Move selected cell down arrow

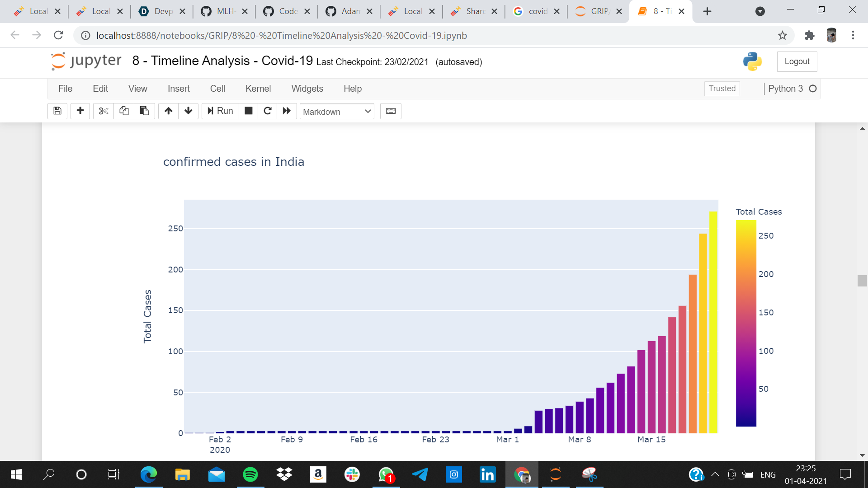point(189,111)
